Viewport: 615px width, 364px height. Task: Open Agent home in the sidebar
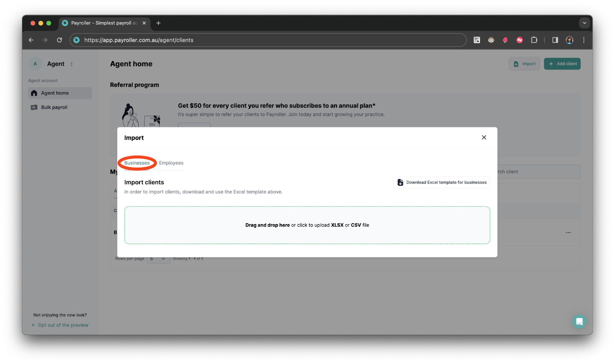click(x=60, y=93)
